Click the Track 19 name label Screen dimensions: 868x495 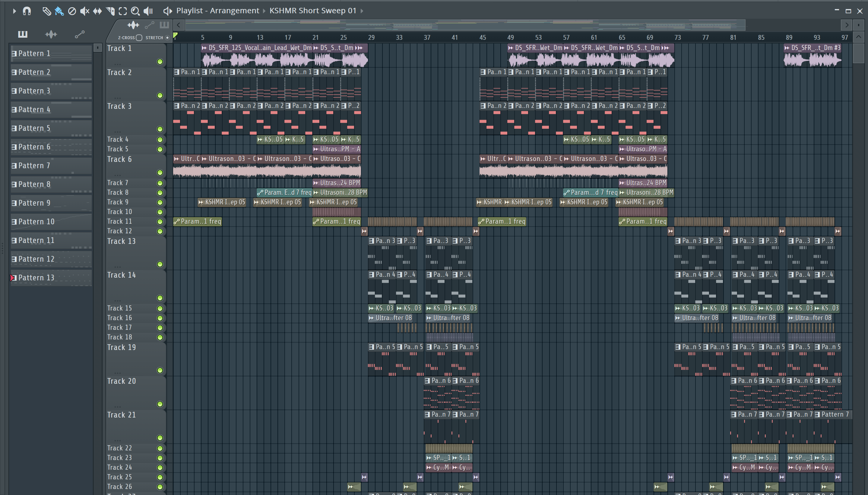coord(122,348)
